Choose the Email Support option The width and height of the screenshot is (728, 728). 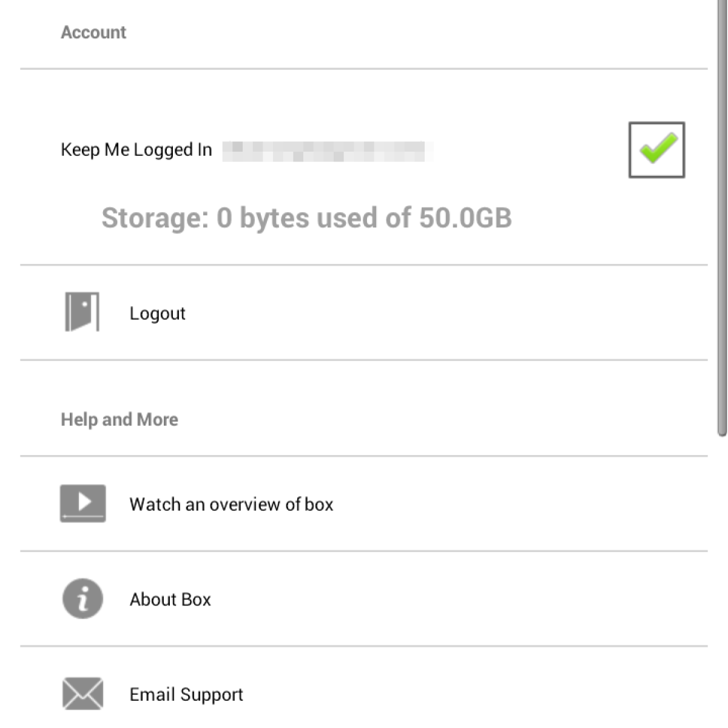[186, 695]
